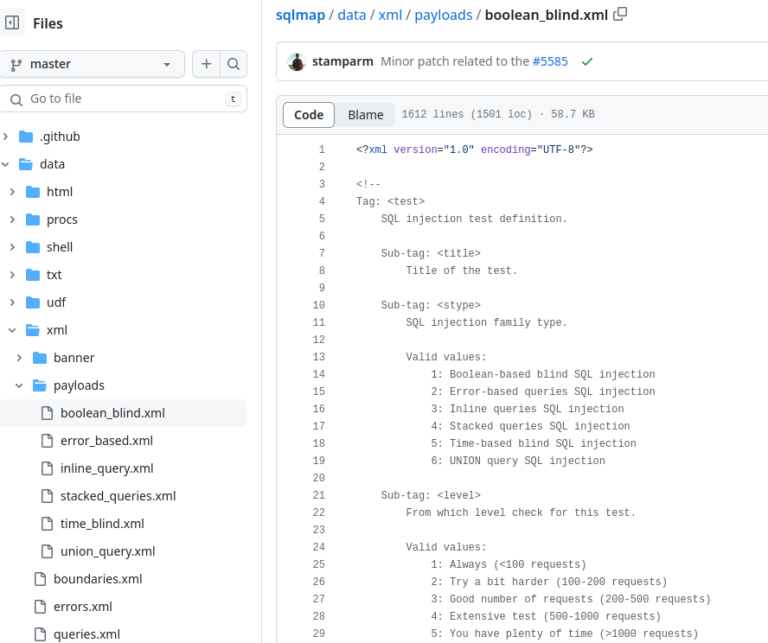768x643 pixels.
Task: Expand the udf folder chevron
Action: coord(12,302)
